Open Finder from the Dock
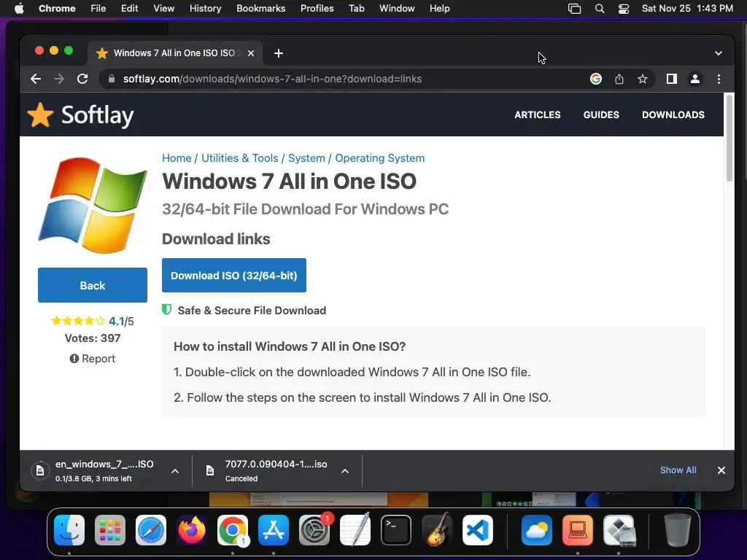This screenshot has width=747, height=560. 69,530
